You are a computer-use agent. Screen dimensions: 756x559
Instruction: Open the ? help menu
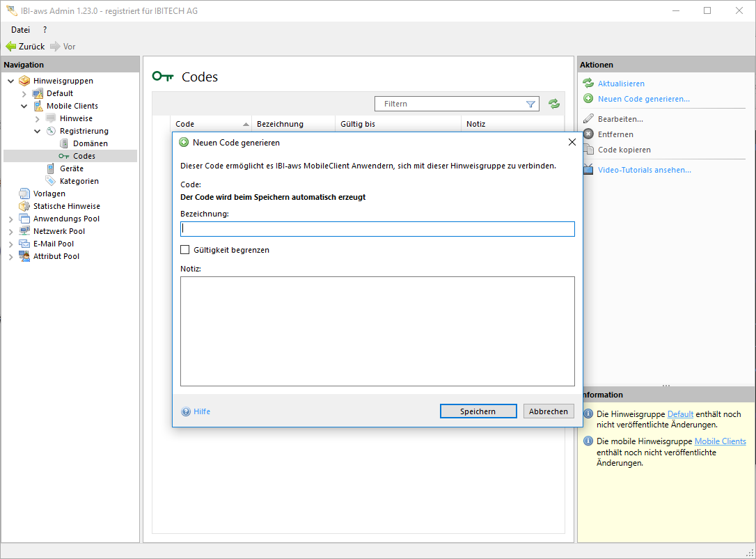click(45, 30)
